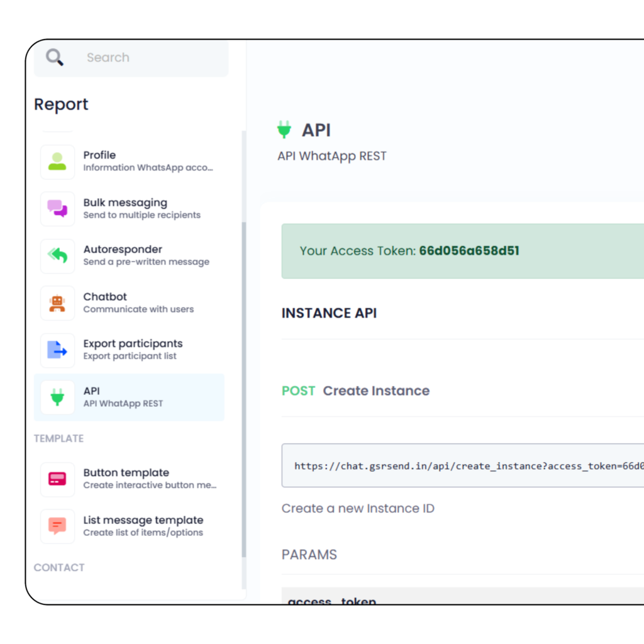Expand the TEMPLATE section
Screen dimensions: 644x644
click(x=58, y=438)
